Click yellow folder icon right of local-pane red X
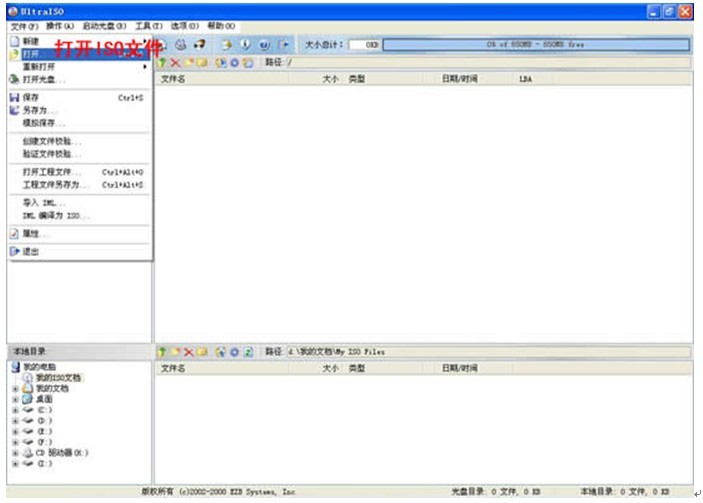 [x=202, y=352]
